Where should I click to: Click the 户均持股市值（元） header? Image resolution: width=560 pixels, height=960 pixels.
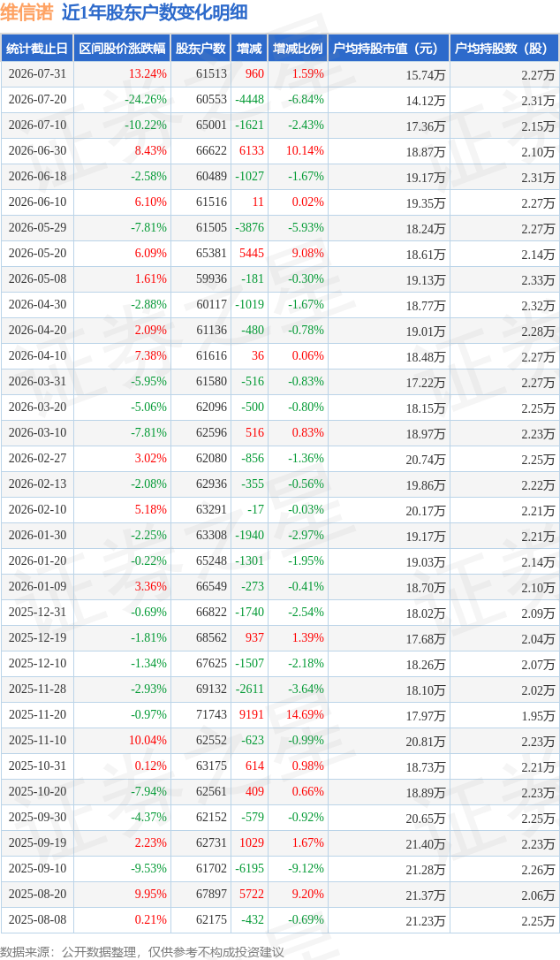tap(389, 49)
